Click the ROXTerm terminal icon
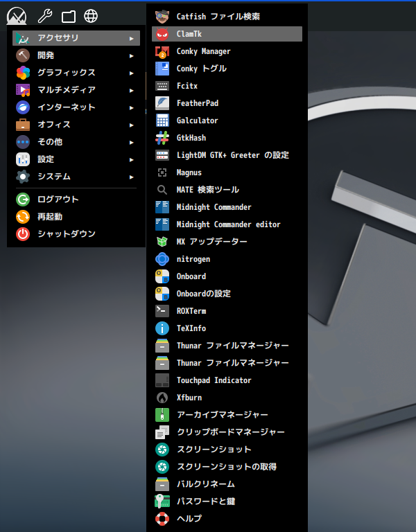This screenshot has width=416, height=532. click(162, 311)
